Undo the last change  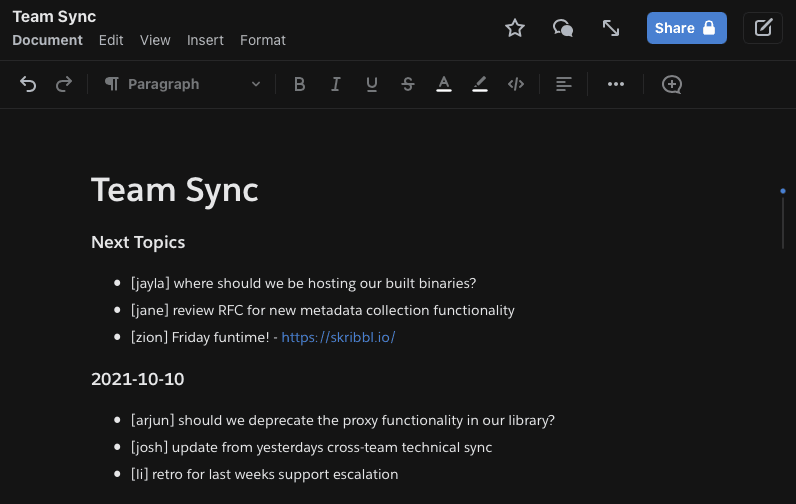coord(28,84)
